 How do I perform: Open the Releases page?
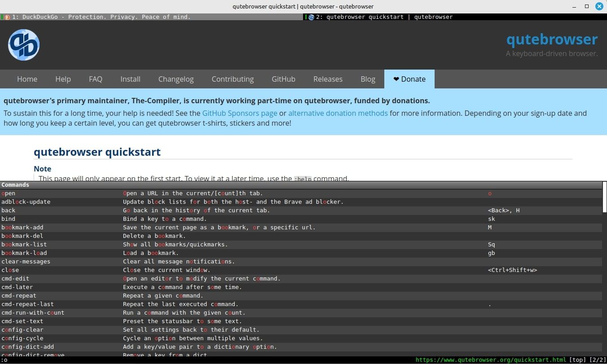(x=328, y=79)
